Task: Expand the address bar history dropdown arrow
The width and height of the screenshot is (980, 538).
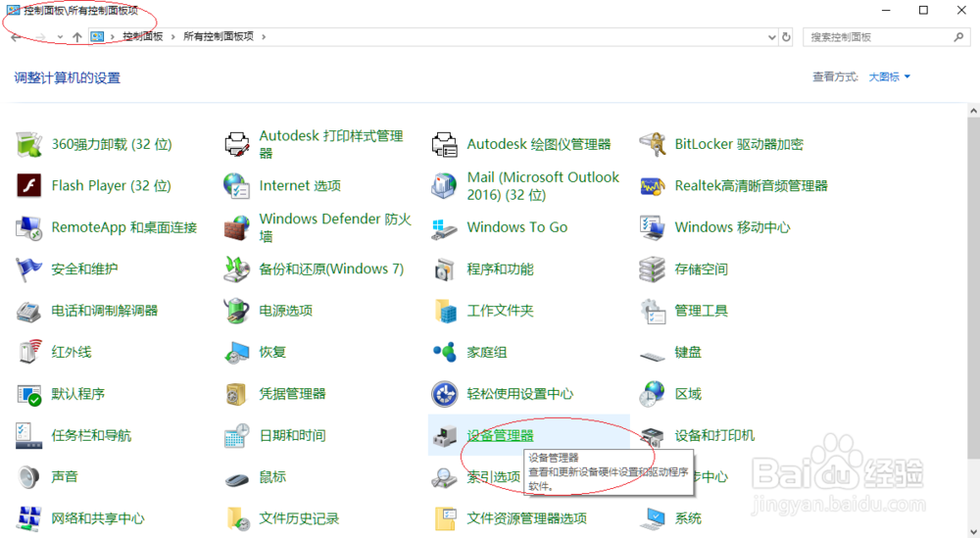Action: click(x=772, y=37)
